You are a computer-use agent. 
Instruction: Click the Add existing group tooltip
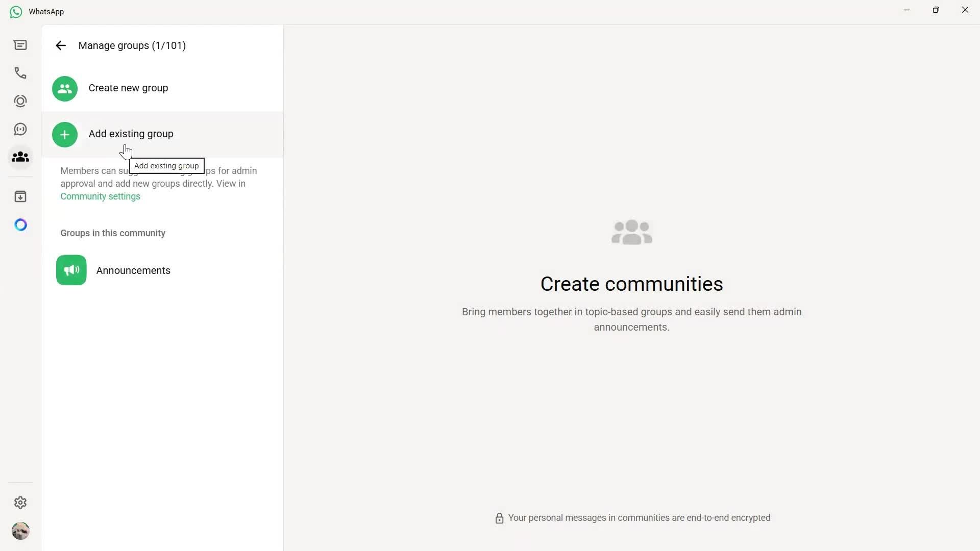point(166,165)
